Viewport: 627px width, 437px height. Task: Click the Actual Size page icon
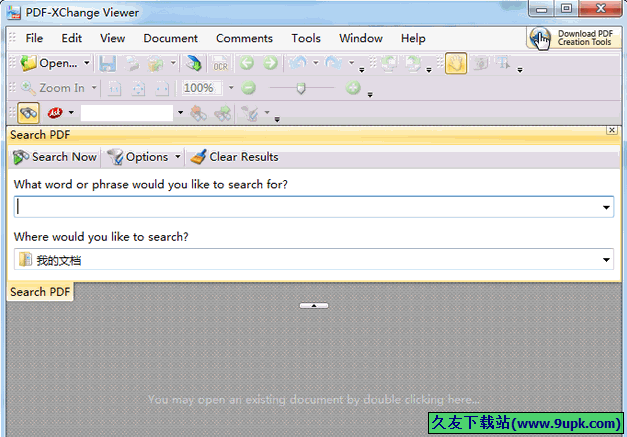tap(115, 88)
